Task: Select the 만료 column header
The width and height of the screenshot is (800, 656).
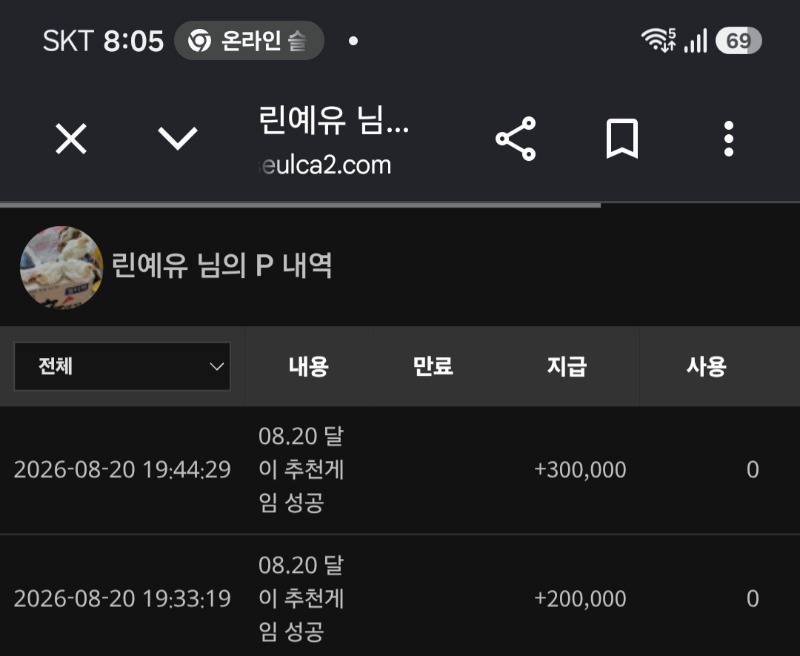Action: click(433, 366)
